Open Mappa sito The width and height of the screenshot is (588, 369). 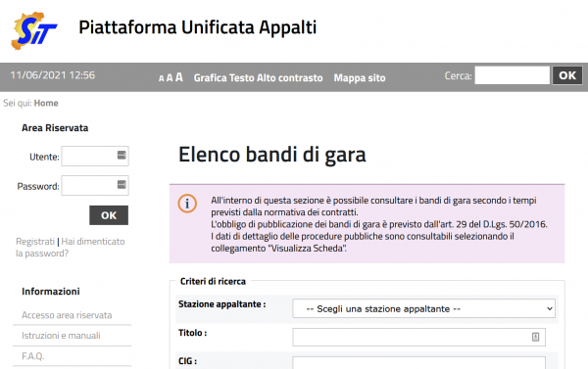(360, 78)
